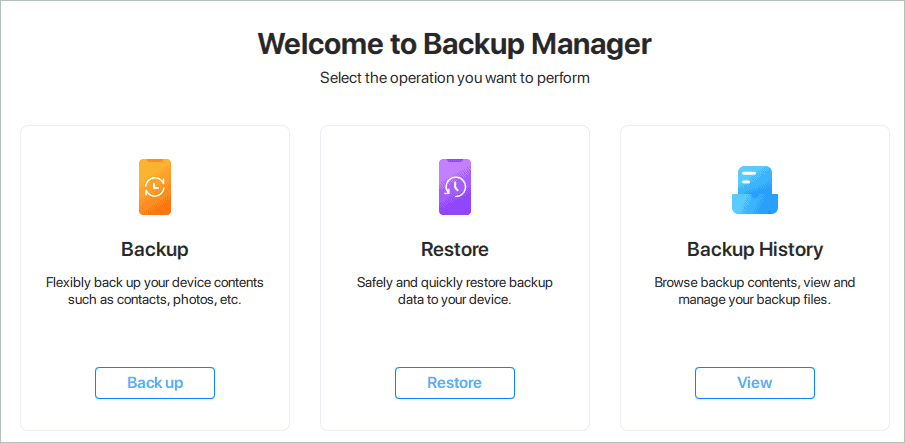This screenshot has width=905, height=443.
Task: Select the Backup History heading text
Action: pyautogui.click(x=755, y=249)
